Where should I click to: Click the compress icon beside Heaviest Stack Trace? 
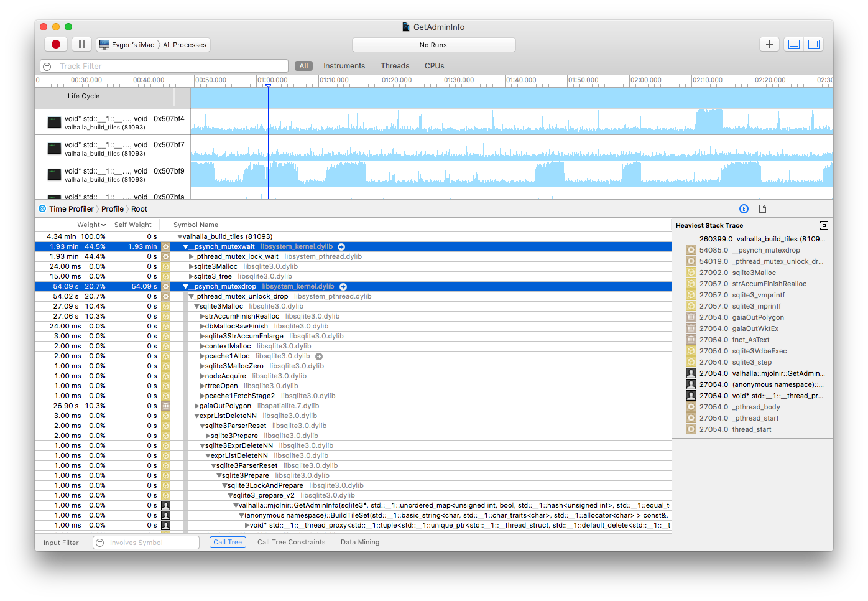[824, 225]
